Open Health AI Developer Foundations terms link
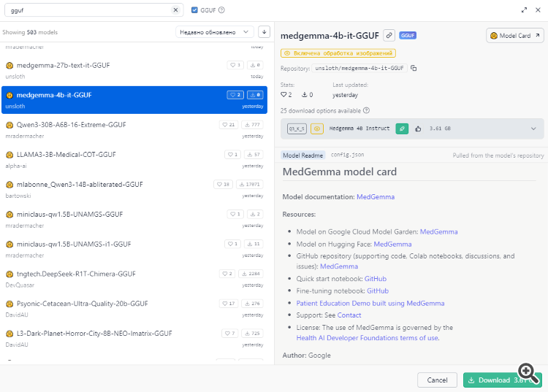The image size is (548, 392). pyautogui.click(x=368, y=338)
